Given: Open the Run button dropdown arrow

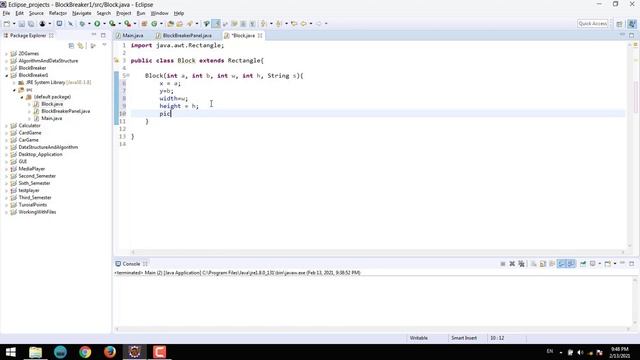Looking at the screenshot, I should (104, 24).
